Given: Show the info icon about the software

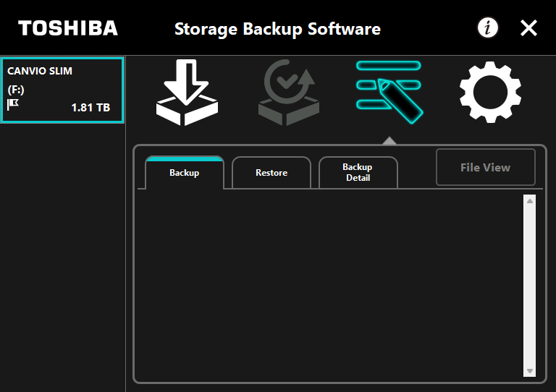Looking at the screenshot, I should click(x=488, y=27).
